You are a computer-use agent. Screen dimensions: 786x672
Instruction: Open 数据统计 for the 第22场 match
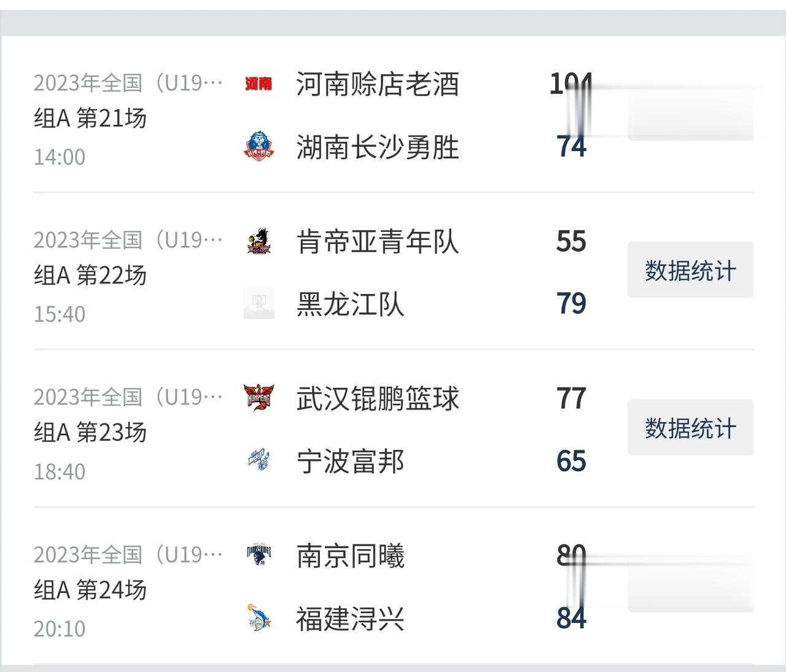coord(690,270)
